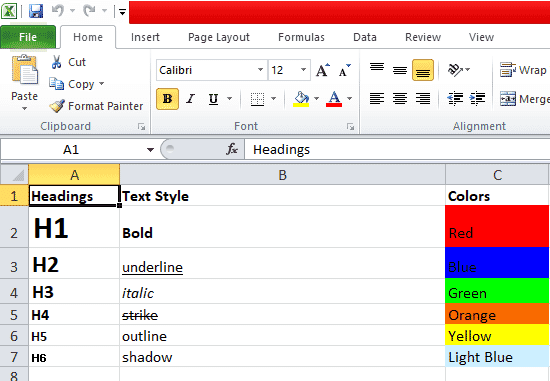Click the Paste clipboard icon
This screenshot has height=381, width=550.
(x=25, y=70)
